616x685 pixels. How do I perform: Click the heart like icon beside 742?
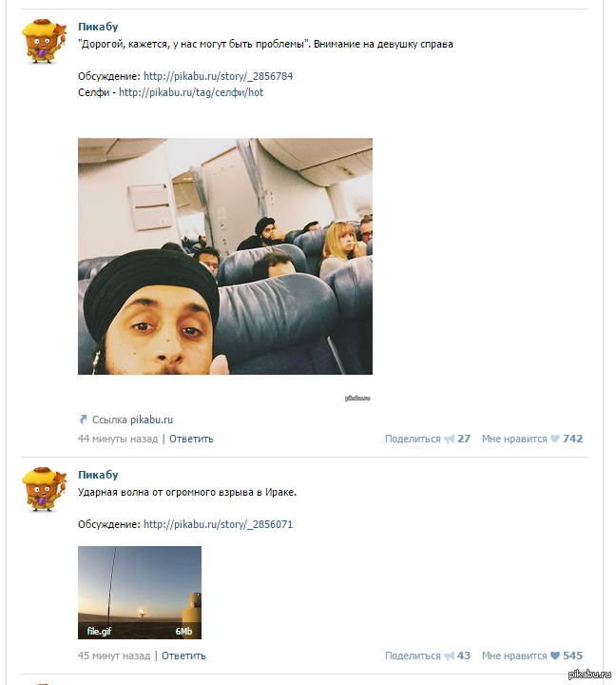pos(555,440)
